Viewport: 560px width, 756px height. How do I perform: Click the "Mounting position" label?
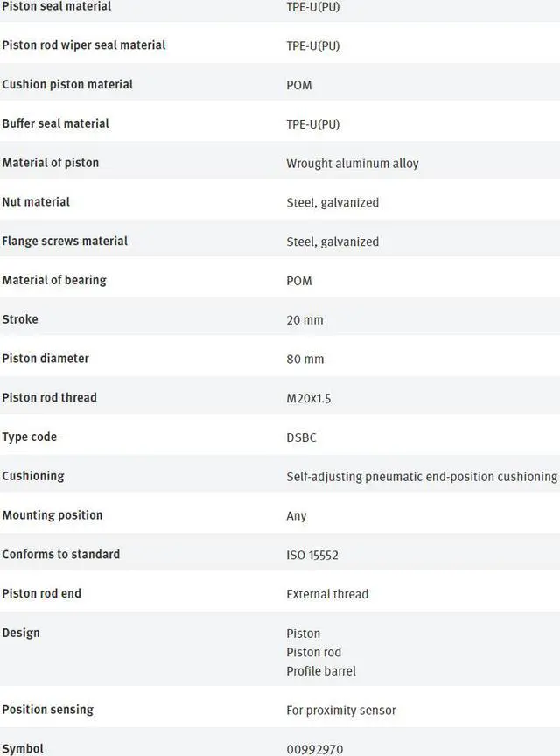click(x=52, y=515)
